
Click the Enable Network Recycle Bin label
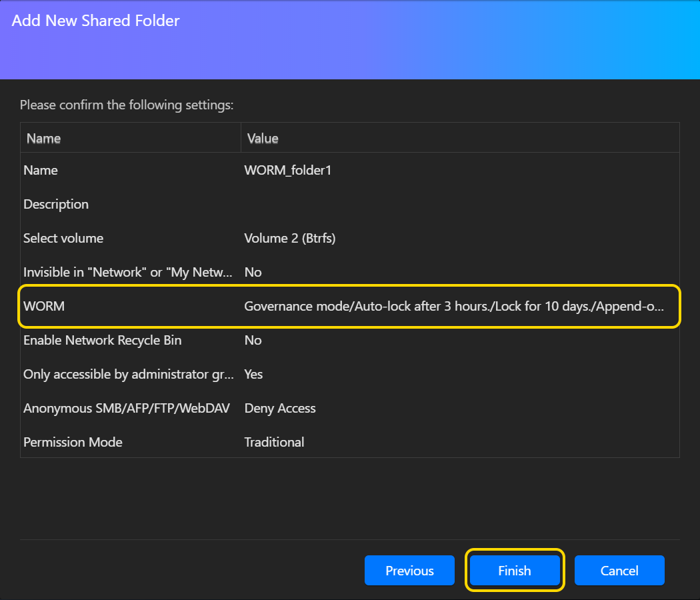(102, 340)
